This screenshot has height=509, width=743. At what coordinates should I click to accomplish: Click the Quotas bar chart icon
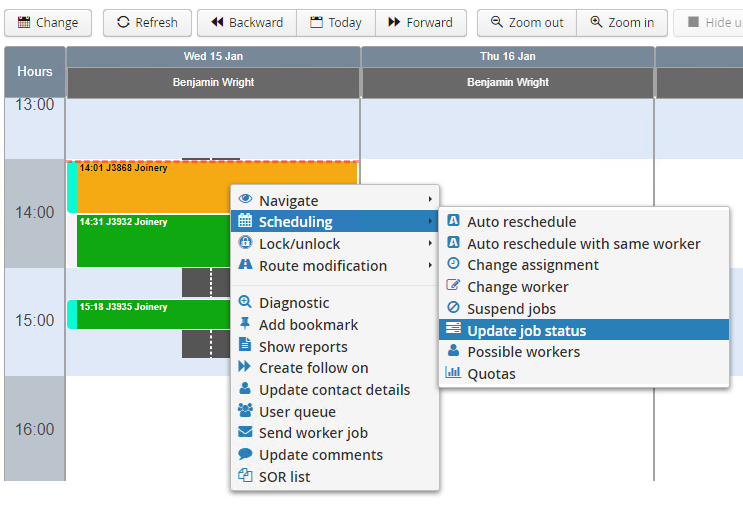pos(453,374)
